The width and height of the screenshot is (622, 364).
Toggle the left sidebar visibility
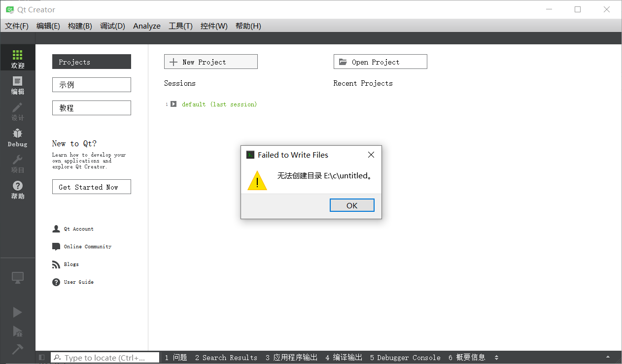pyautogui.click(x=42, y=358)
